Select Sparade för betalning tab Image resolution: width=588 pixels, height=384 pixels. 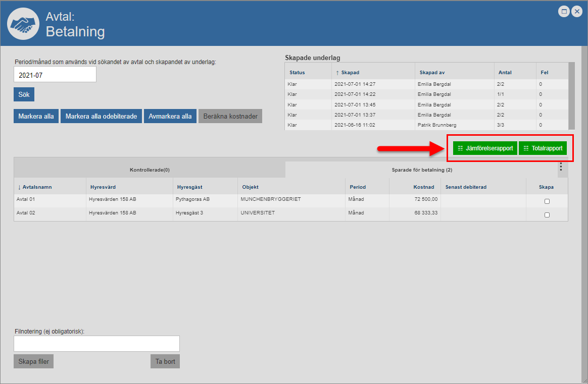click(x=421, y=170)
